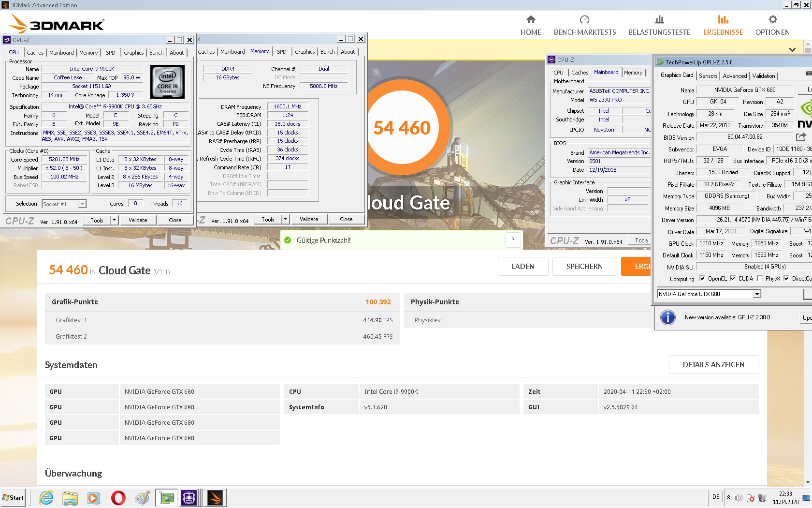Open Internet Explorer from the taskbar

(46, 498)
